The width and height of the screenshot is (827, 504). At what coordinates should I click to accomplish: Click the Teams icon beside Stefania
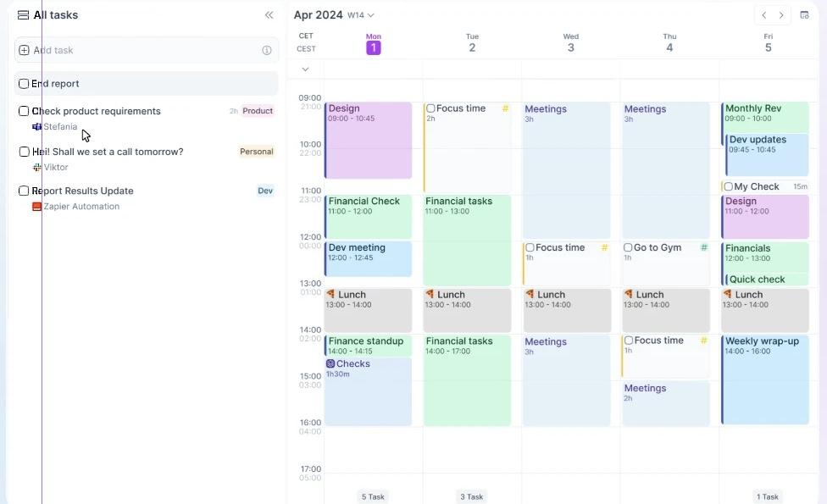click(37, 126)
